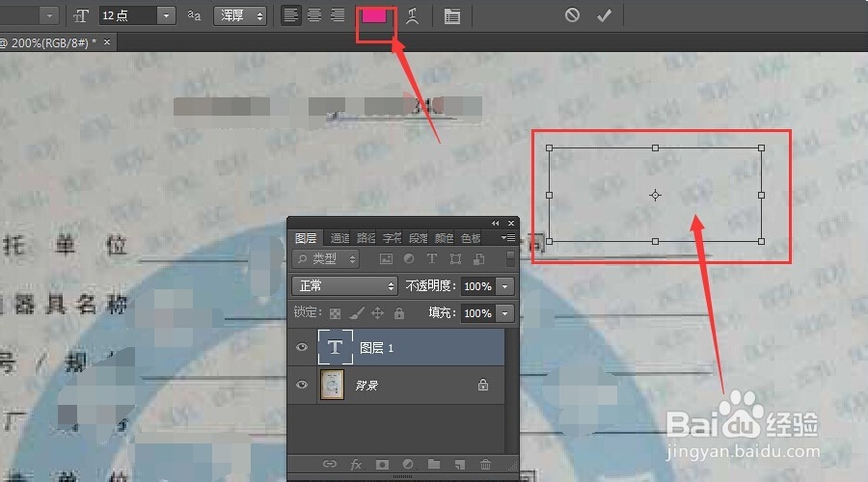Click the text orientation aa icon
Image resolution: width=868 pixels, height=482 pixels.
click(x=194, y=15)
